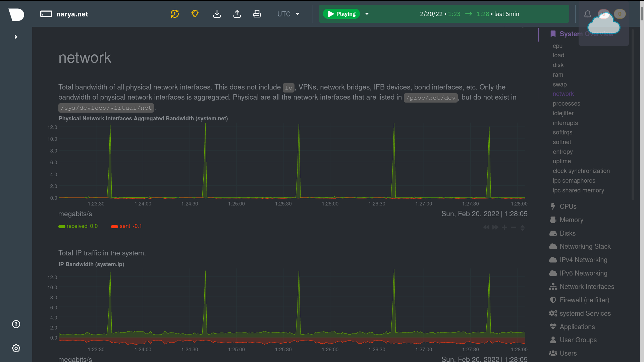
Task: Click the chart resize handle
Action: [x=522, y=228]
